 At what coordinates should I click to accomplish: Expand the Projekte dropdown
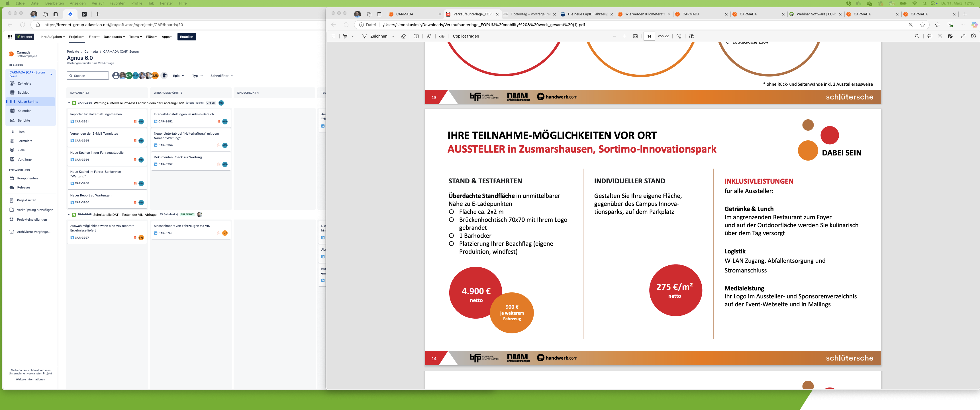tap(76, 37)
